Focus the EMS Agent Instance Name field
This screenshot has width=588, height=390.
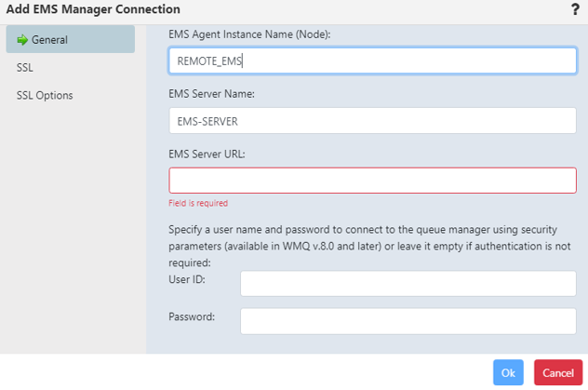pos(372,61)
